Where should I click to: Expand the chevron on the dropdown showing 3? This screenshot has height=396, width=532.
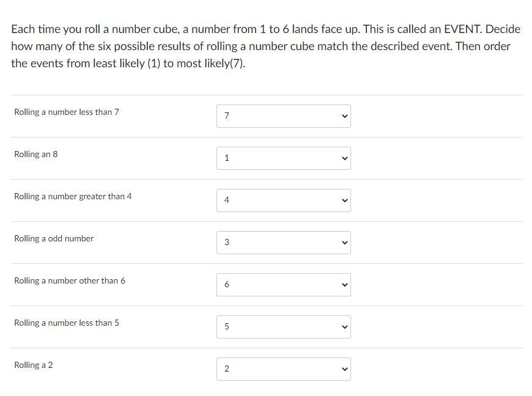coord(344,243)
